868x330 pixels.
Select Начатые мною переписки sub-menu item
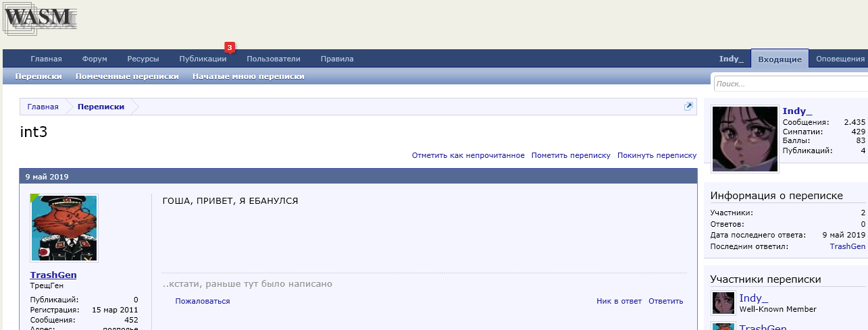click(248, 76)
